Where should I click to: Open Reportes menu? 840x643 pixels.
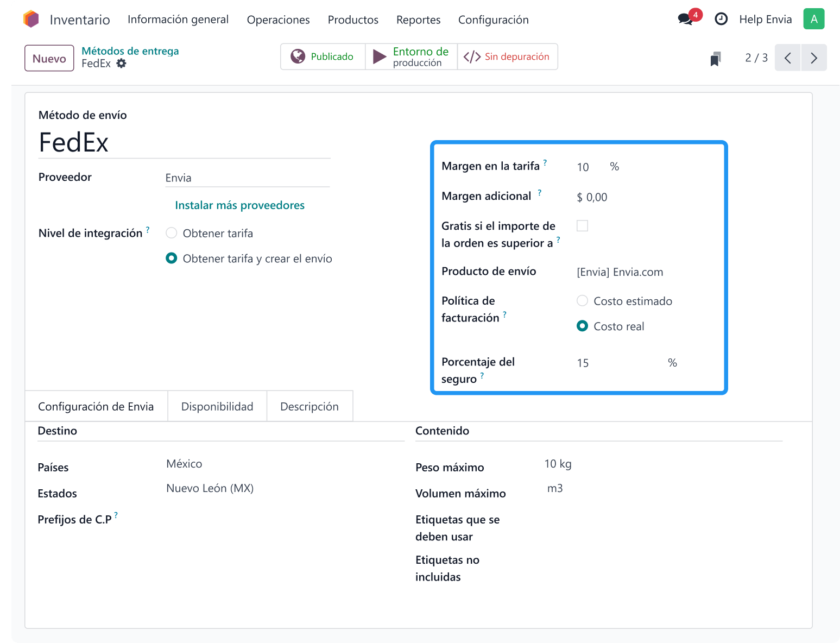click(x=418, y=20)
